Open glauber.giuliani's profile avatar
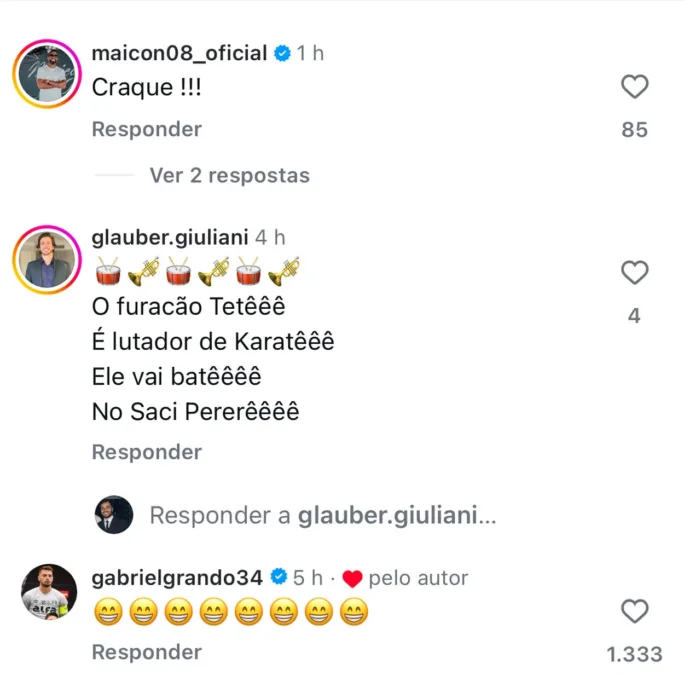This screenshot has height=675, width=684. 48,260
